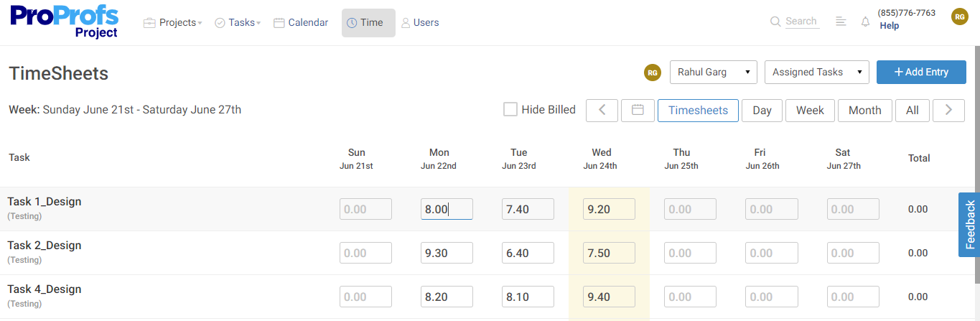Screen dimensions: 980x321
Task: Switch to the Day view
Action: coord(762,110)
